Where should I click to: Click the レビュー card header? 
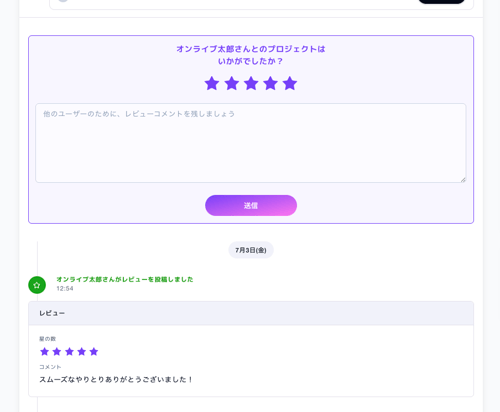[251, 313]
